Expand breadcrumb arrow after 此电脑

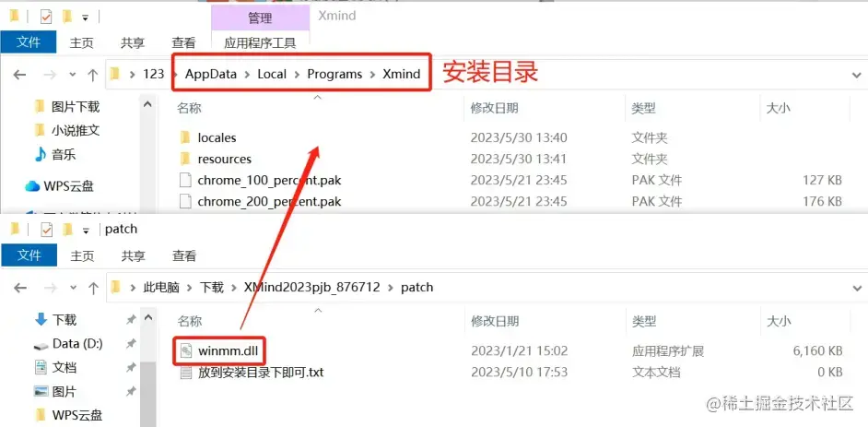[x=189, y=288]
